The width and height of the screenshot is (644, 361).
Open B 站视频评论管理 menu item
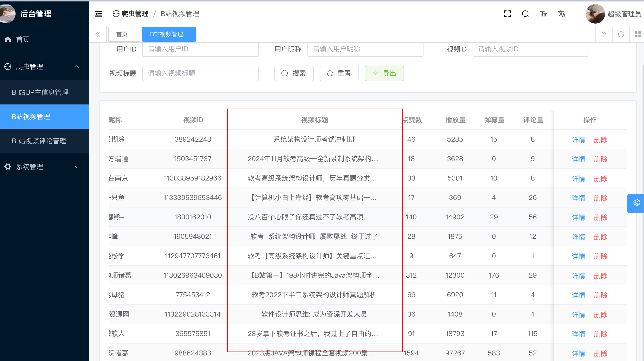[x=44, y=141]
